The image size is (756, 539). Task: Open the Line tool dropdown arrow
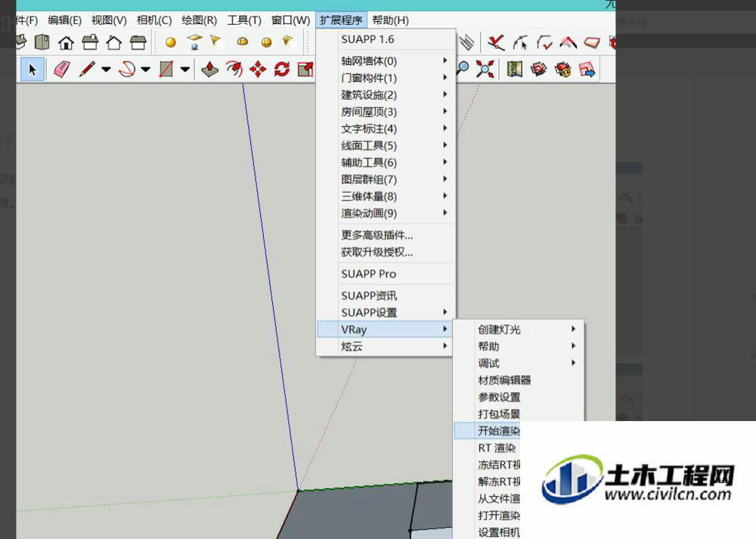pos(106,70)
